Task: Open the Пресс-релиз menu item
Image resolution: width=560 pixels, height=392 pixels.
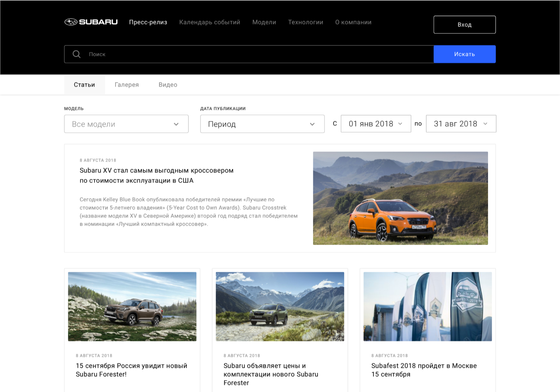Action: [x=148, y=22]
